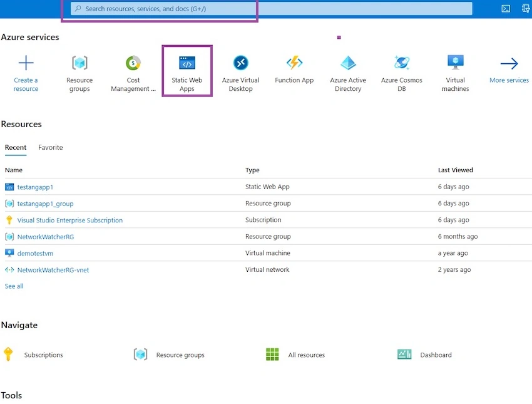Open the testangapp1 resource link
This screenshot has height=404, width=532.
(35, 187)
